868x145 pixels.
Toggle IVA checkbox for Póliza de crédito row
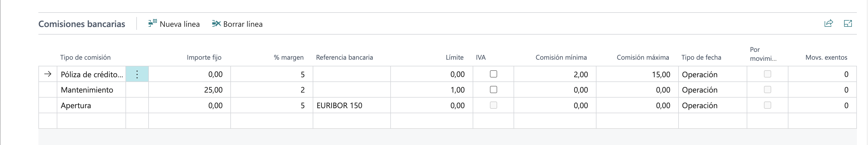(x=493, y=74)
